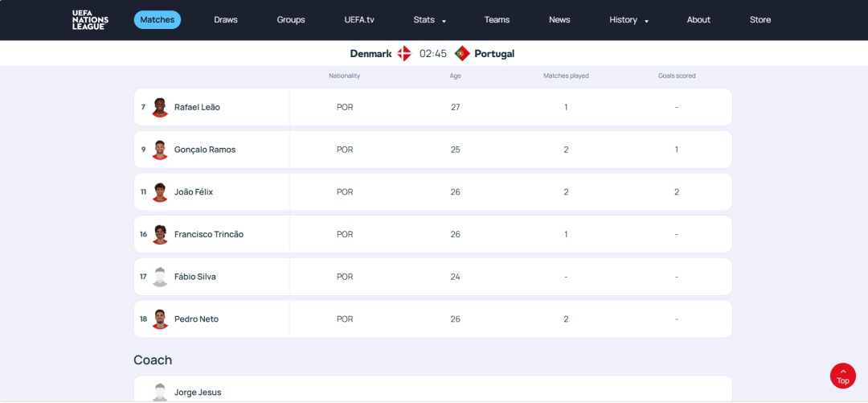Open the History menu
The height and width of the screenshot is (403, 868).
pyautogui.click(x=624, y=20)
